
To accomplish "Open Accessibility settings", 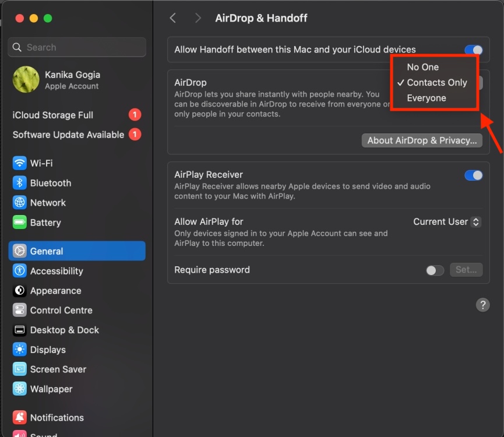I will pos(55,271).
